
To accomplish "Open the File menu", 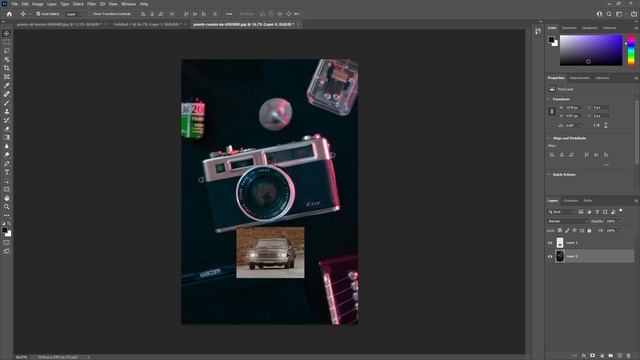I will click(14, 4).
